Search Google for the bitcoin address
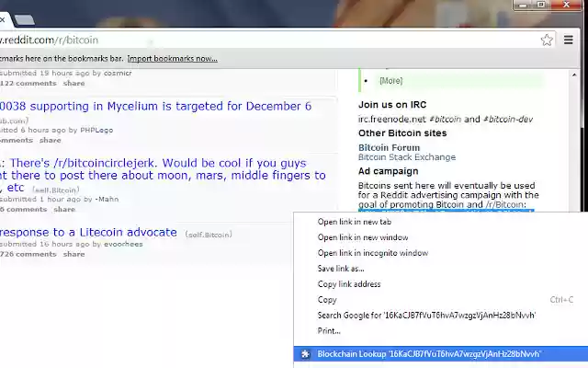588x368 pixels. pos(426,316)
